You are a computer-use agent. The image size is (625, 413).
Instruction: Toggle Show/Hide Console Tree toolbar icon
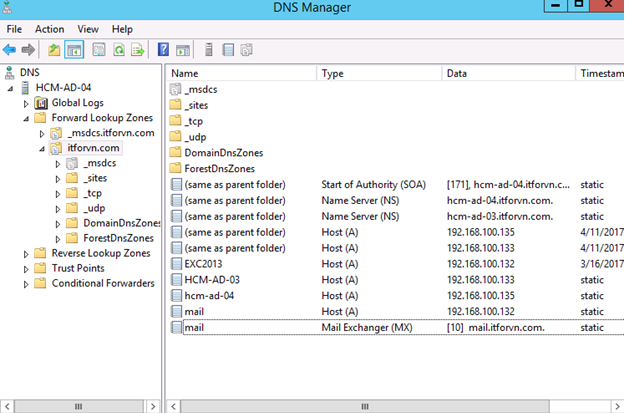click(74, 49)
